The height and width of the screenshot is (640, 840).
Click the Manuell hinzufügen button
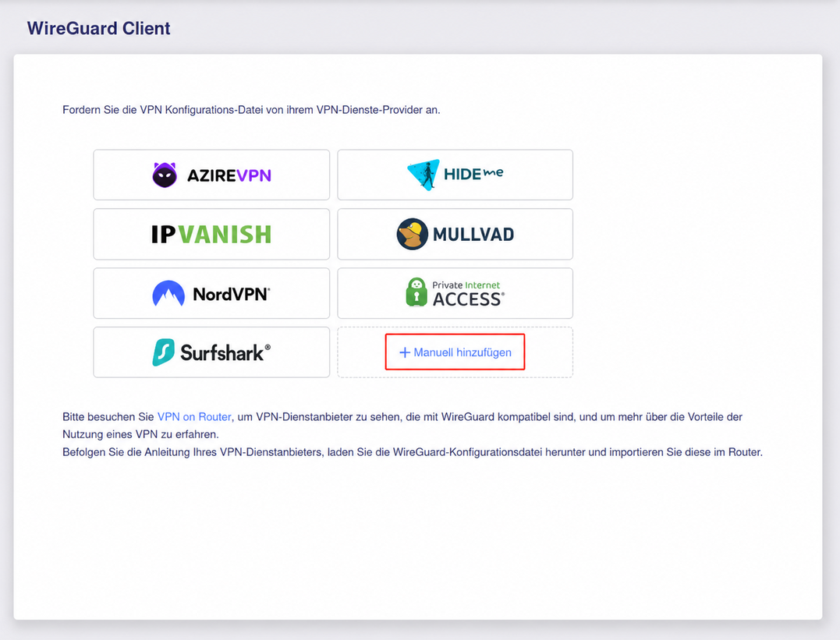click(x=455, y=352)
